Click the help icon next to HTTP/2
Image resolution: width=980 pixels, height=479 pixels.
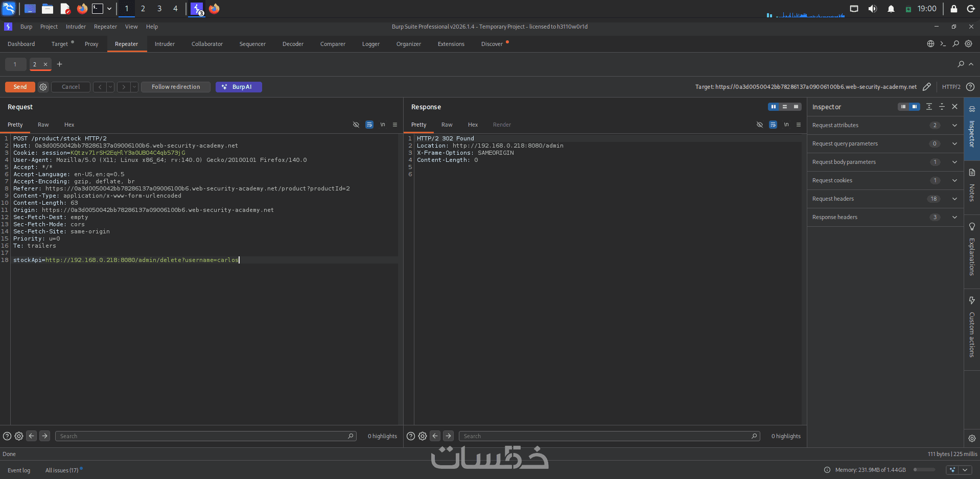click(x=970, y=87)
